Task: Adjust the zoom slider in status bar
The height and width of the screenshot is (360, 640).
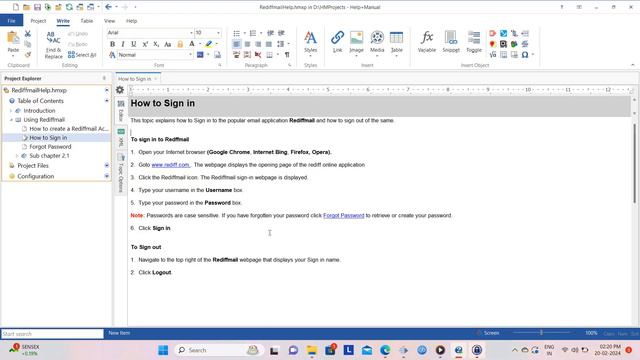Action: click(541, 333)
